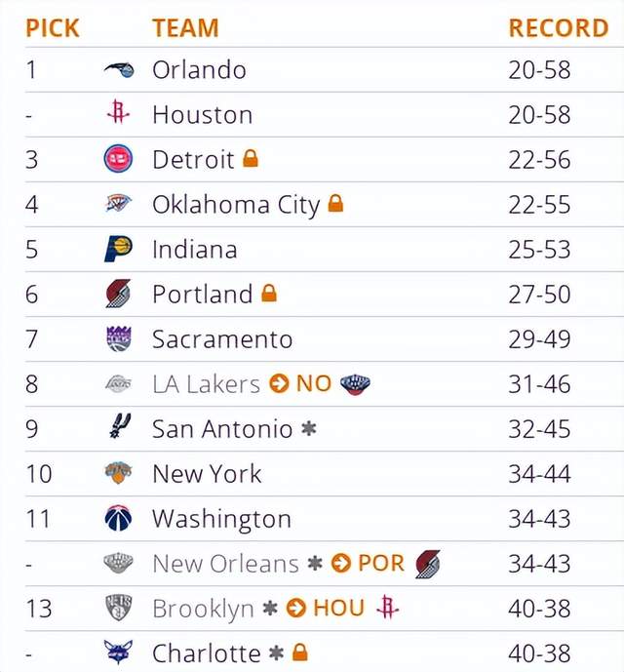Click the RECORD column header
This screenshot has width=624, height=672.
[559, 28]
